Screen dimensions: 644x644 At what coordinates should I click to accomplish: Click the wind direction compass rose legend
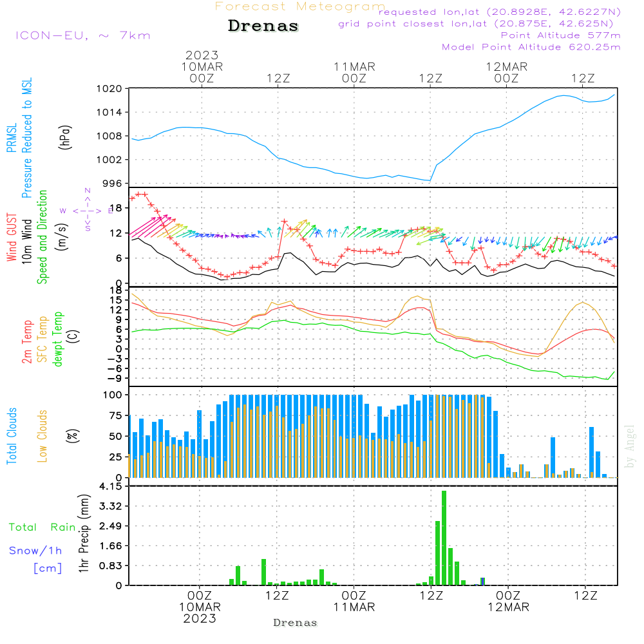[x=87, y=210]
